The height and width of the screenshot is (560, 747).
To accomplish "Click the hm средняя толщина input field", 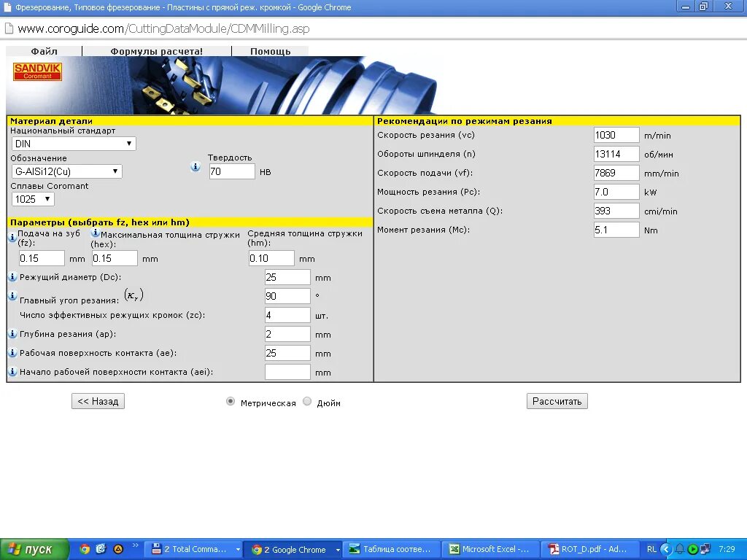I will 271,258.
